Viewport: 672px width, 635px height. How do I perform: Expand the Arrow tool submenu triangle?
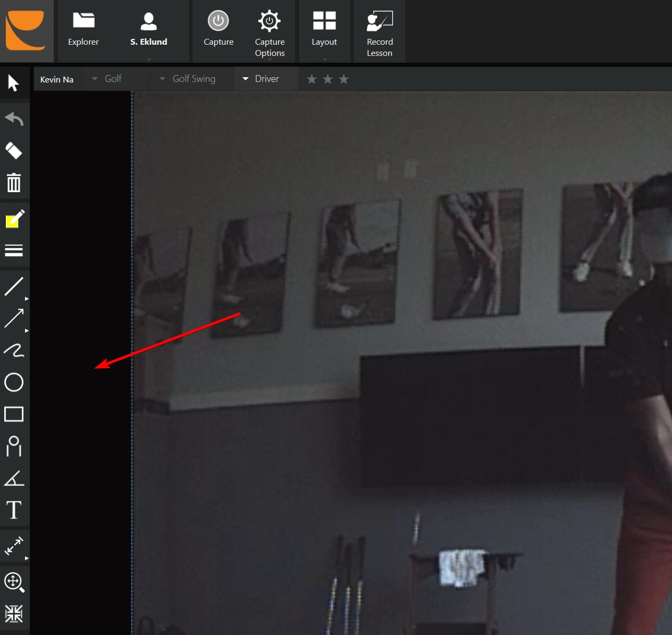click(x=27, y=331)
